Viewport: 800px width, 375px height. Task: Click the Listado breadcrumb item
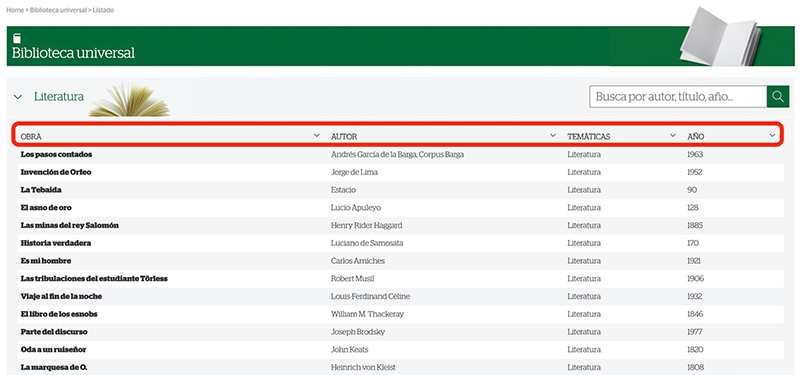point(104,10)
